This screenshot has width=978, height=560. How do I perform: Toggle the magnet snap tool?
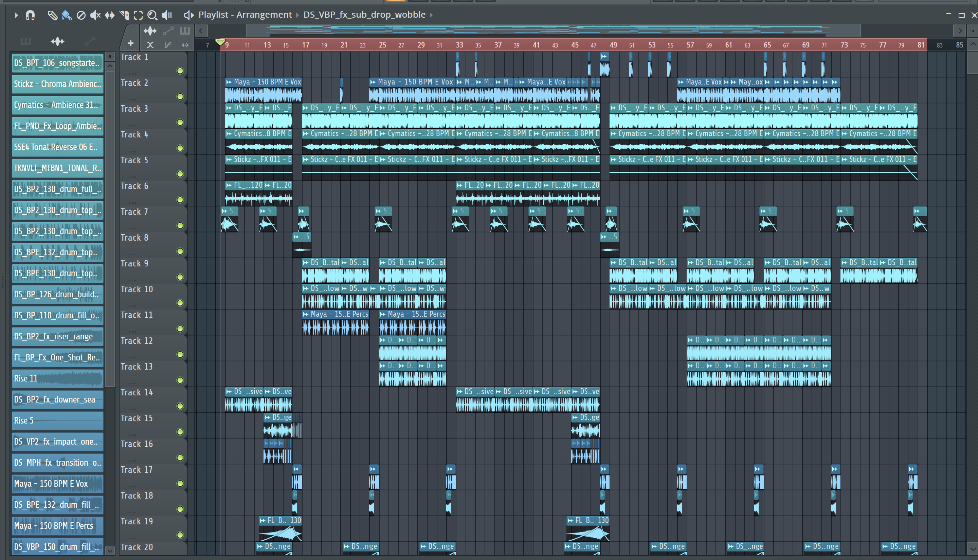[30, 15]
